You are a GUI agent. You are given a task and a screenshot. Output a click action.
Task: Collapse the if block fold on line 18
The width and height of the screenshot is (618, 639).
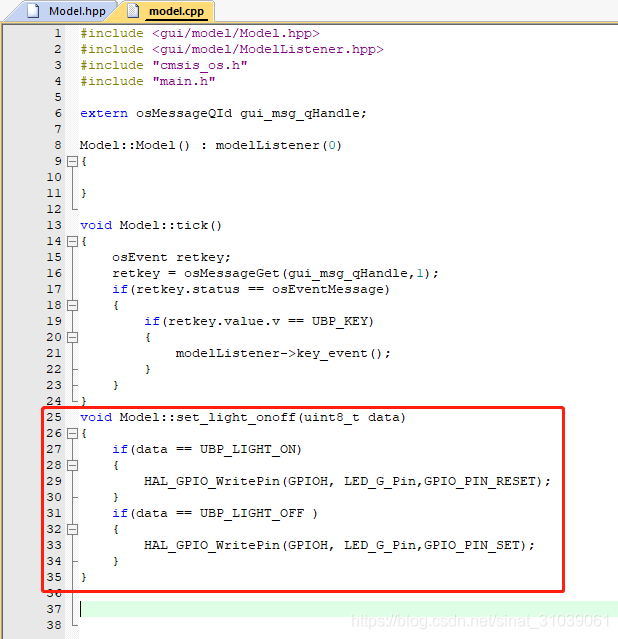72,305
